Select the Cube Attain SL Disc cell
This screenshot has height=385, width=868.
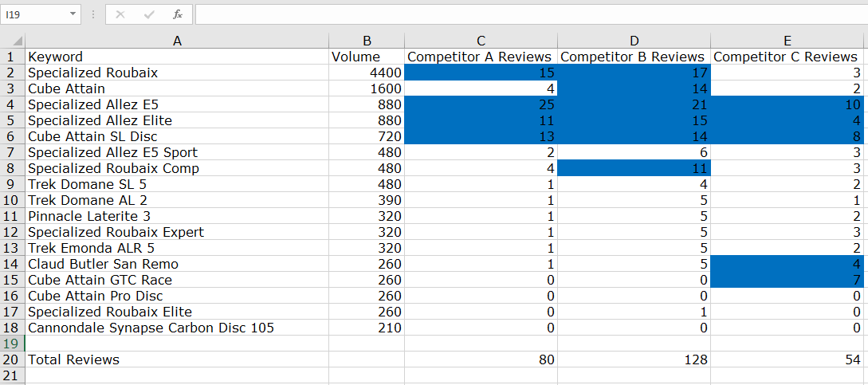(x=177, y=136)
